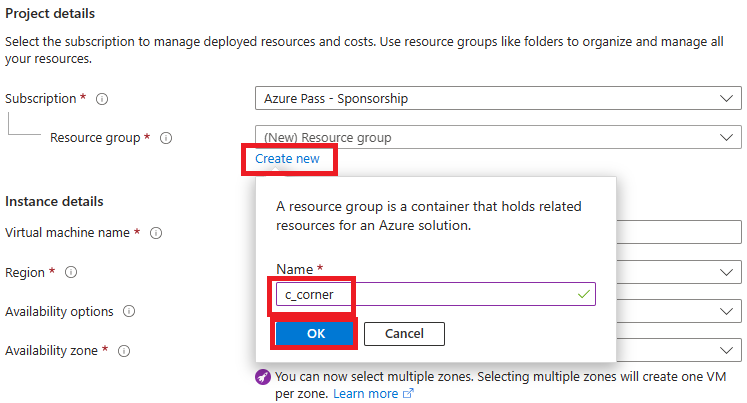Open the Subscription dropdown
The image size is (747, 403).
click(x=497, y=99)
